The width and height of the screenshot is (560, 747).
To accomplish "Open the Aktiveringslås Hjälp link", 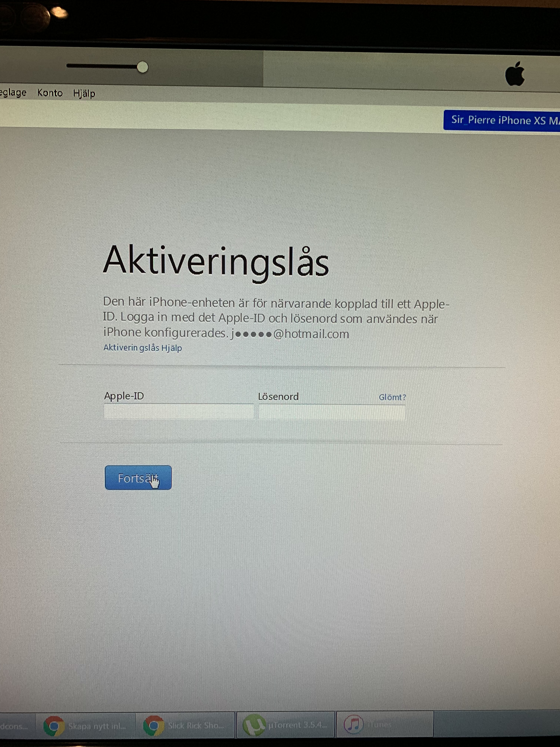I will click(x=142, y=348).
